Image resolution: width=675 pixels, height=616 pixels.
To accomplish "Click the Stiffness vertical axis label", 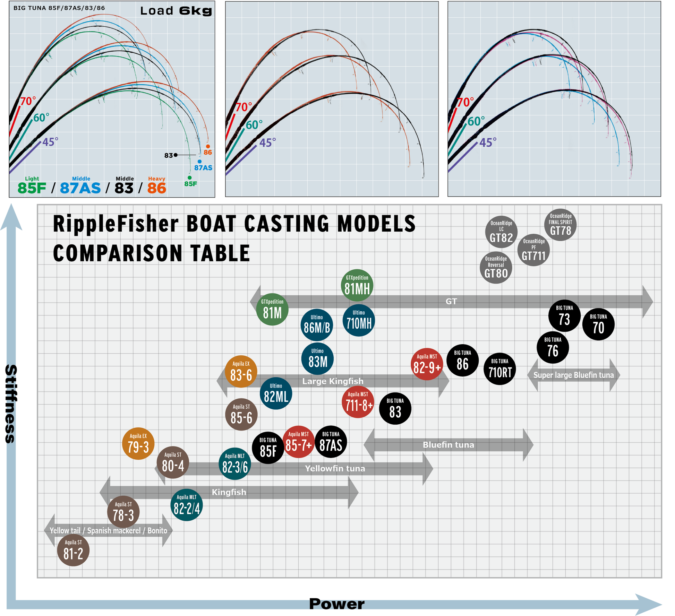I will click(x=11, y=404).
